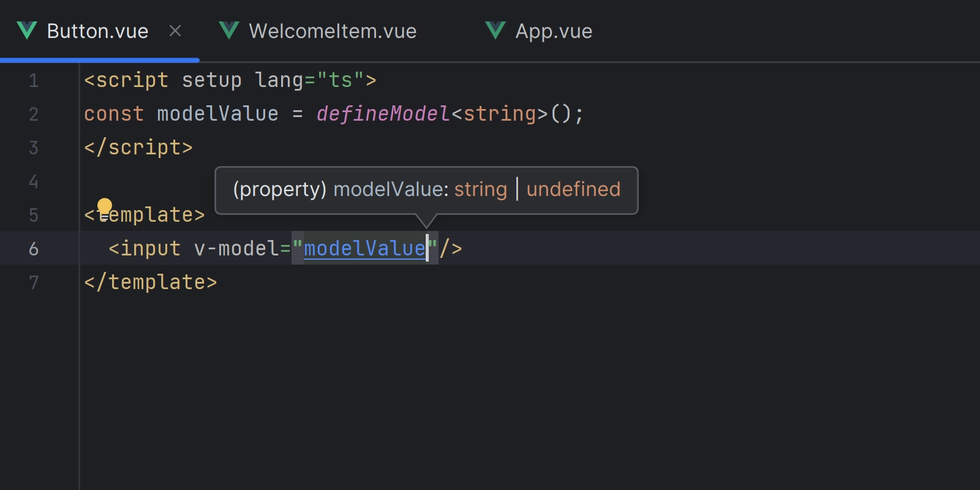
Task: Close the Button.vue tab
Action: (x=175, y=31)
